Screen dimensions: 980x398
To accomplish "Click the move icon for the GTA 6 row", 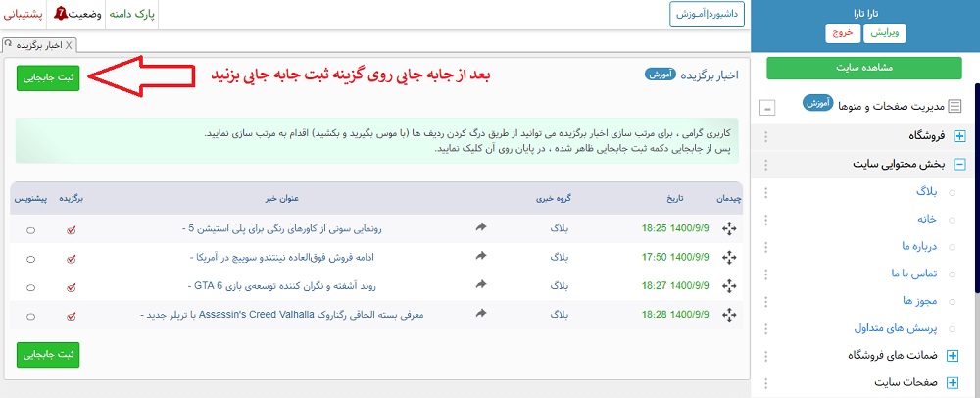I will (x=729, y=286).
